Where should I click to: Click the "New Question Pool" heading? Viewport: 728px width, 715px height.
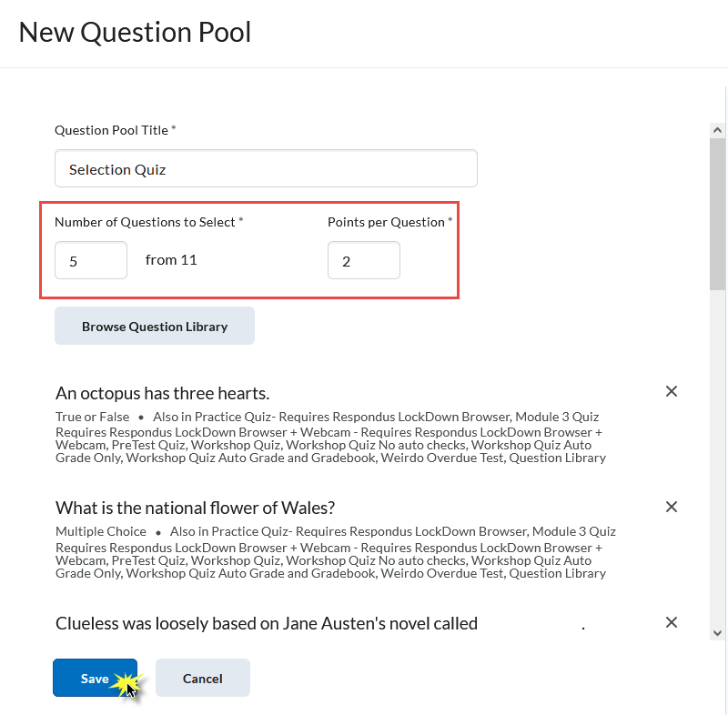[135, 33]
